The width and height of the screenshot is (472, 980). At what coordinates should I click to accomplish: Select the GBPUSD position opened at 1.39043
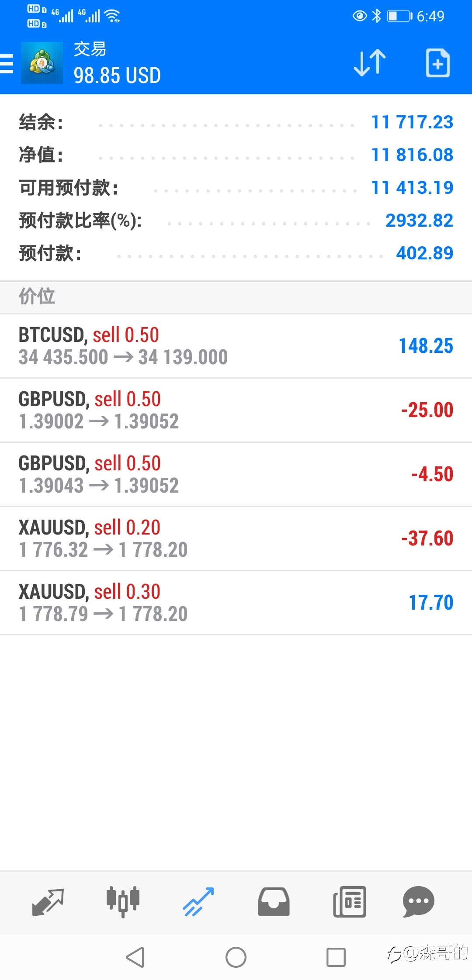point(236,475)
